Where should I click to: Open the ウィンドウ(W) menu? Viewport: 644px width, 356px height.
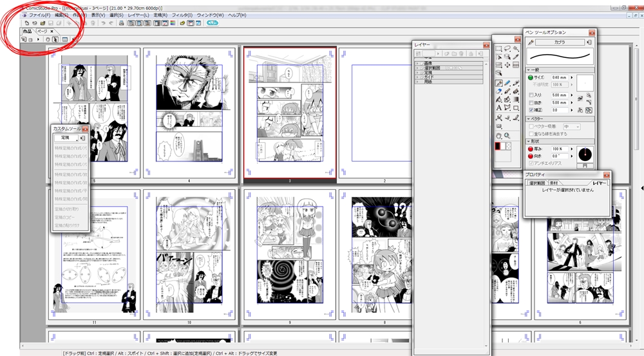[210, 15]
